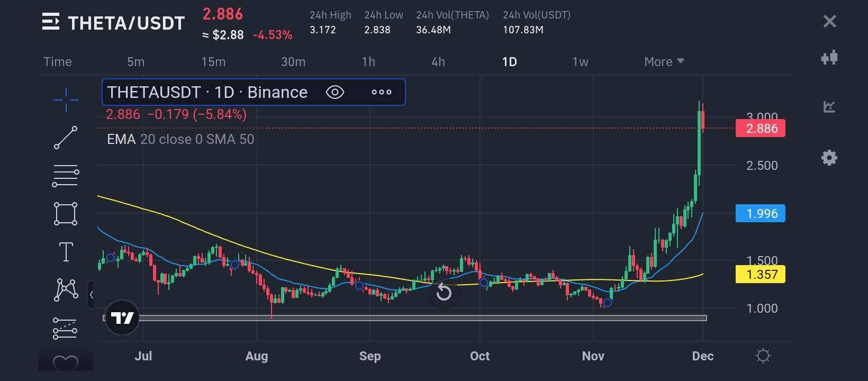Open chart settings gear icon
The image size is (868, 381).
click(x=829, y=158)
